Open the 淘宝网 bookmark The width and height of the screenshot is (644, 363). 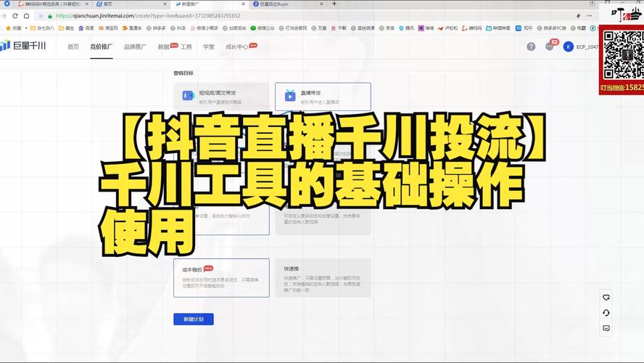coord(108,28)
